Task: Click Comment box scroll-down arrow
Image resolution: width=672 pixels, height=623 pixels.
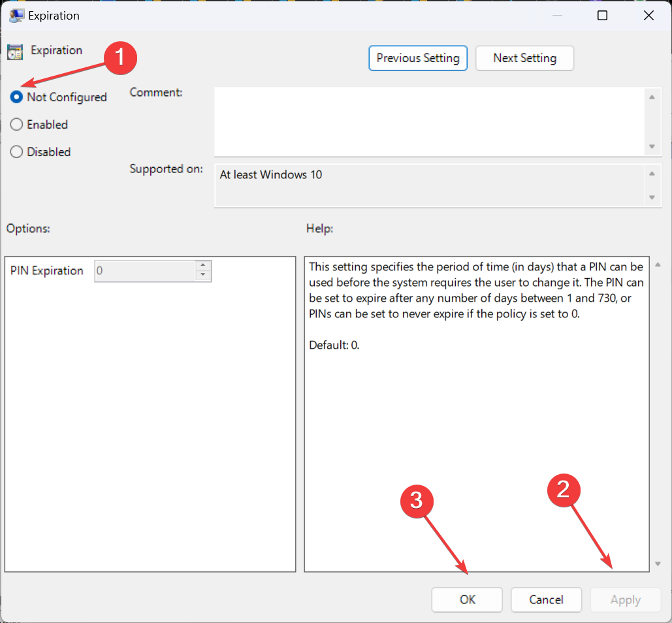Action: [652, 146]
